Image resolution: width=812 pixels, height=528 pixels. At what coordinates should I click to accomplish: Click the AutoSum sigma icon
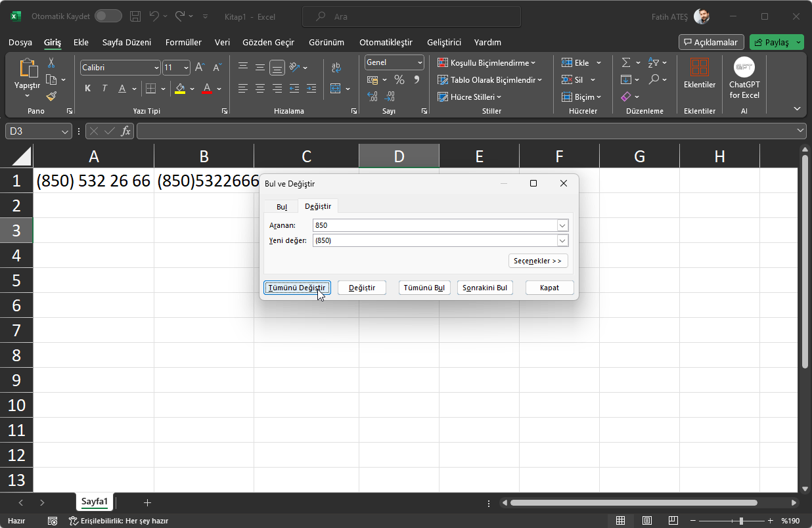(x=625, y=62)
